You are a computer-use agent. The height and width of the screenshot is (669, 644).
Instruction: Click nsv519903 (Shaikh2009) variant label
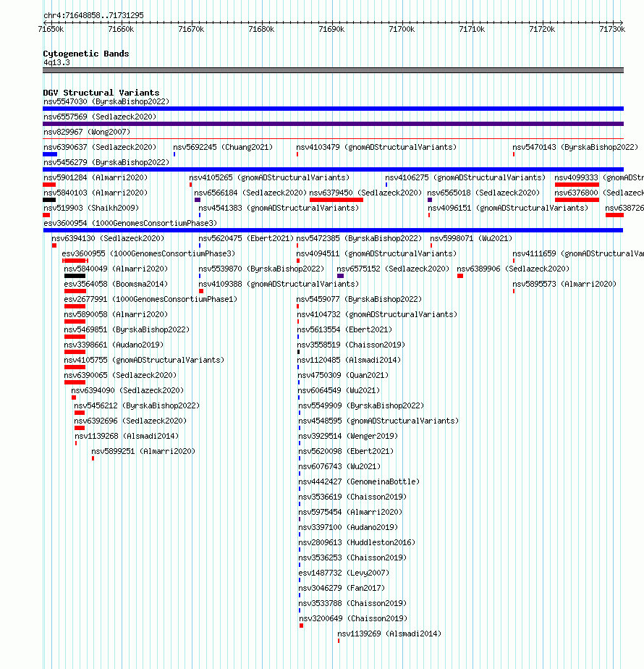[x=91, y=209]
